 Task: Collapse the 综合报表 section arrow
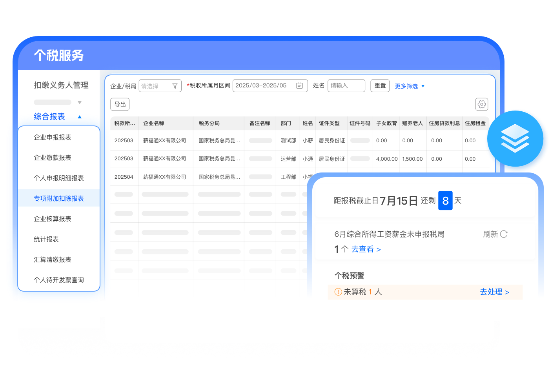(x=80, y=117)
